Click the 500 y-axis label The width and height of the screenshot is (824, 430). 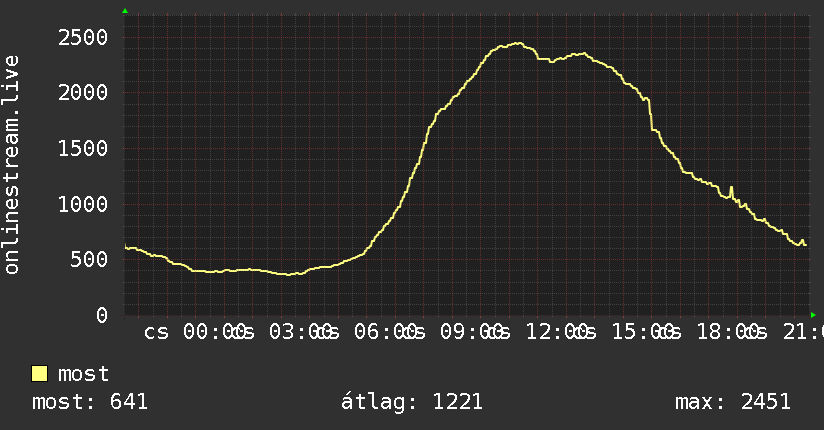89,260
